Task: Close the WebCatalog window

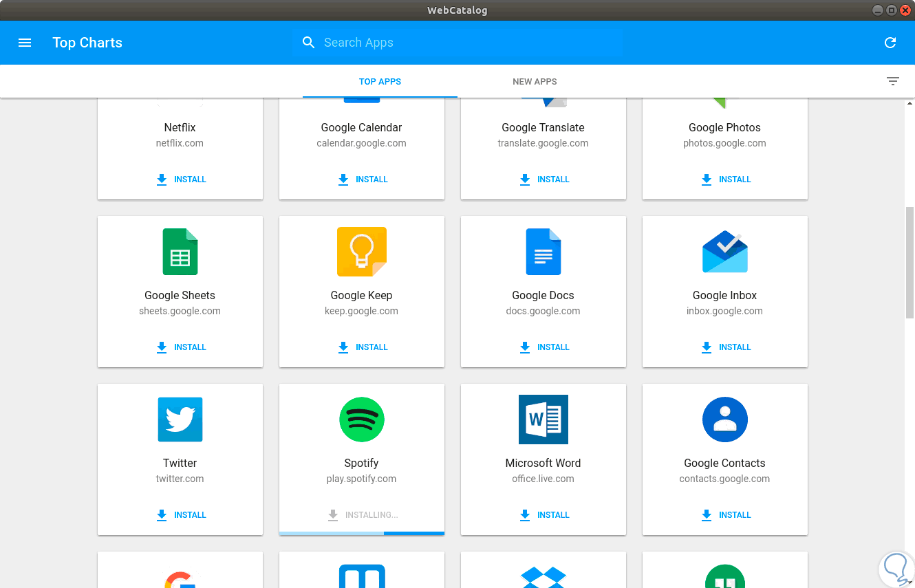Action: (905, 10)
